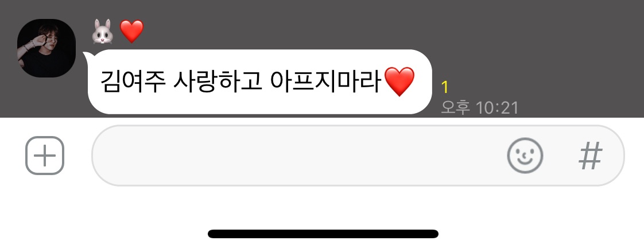
Task: Tap the yellow unread count 1
Action: [x=445, y=87]
